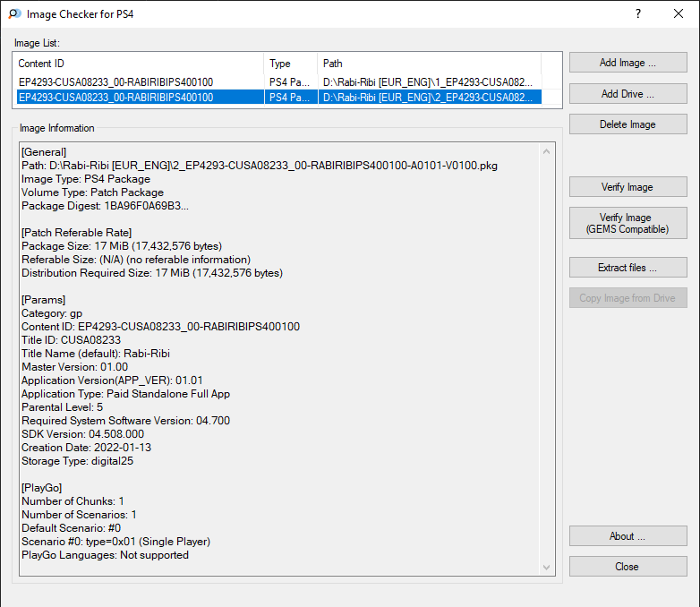Click the Number of Chunks: 1 line

pyautogui.click(x=73, y=501)
